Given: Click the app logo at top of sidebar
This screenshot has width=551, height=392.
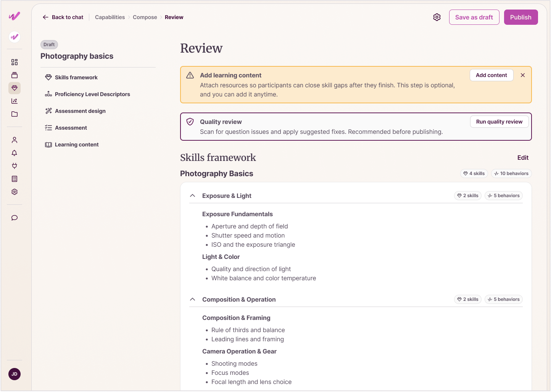Looking at the screenshot, I should tap(14, 16).
